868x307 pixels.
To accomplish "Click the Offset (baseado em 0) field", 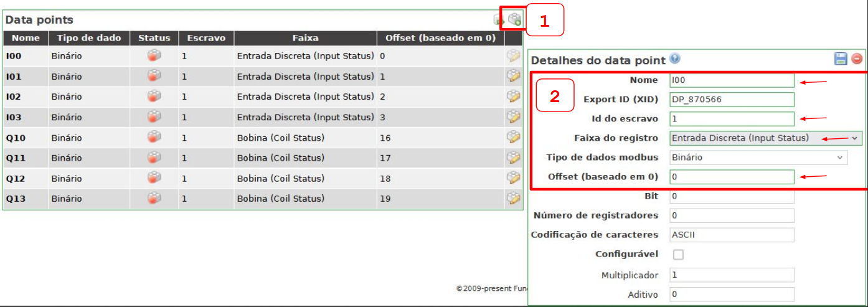I will [x=732, y=177].
